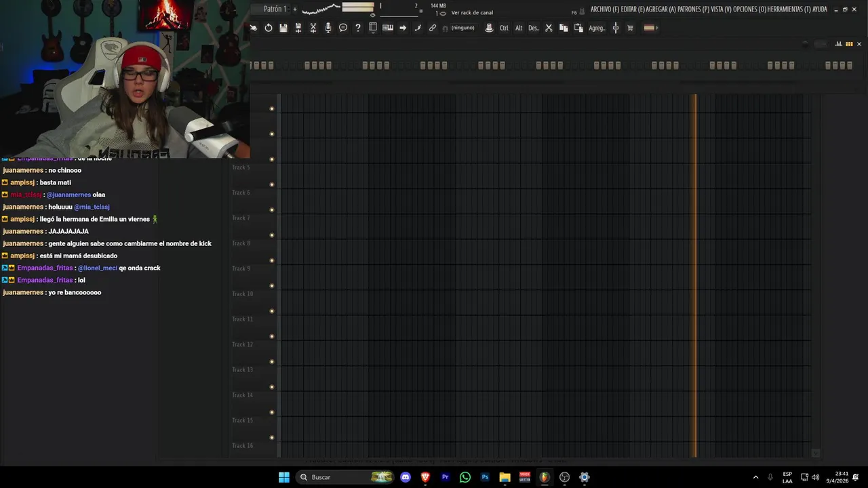Click the yellow grid icon at playlist top right
The height and width of the screenshot is (488, 868).
click(849, 44)
